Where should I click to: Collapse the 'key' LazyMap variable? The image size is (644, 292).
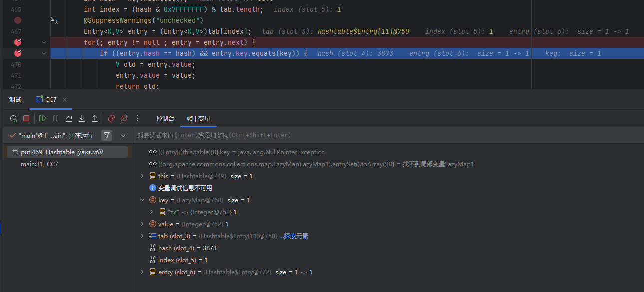coord(142,200)
